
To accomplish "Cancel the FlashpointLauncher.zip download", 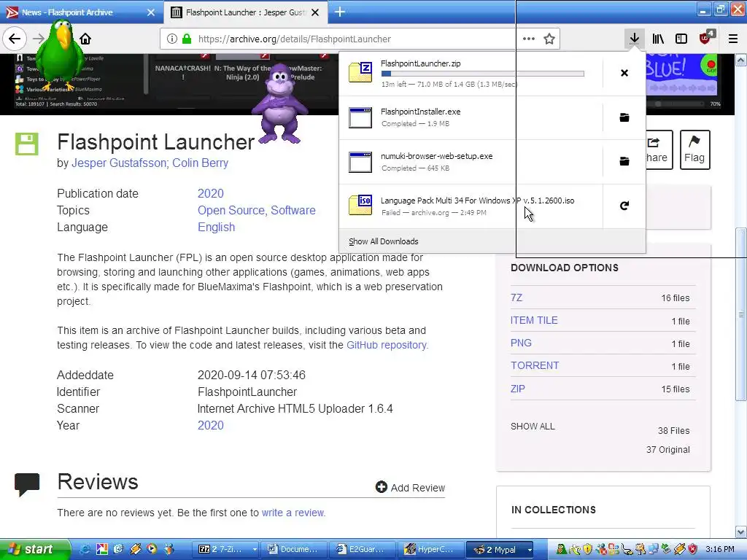I will tap(624, 73).
